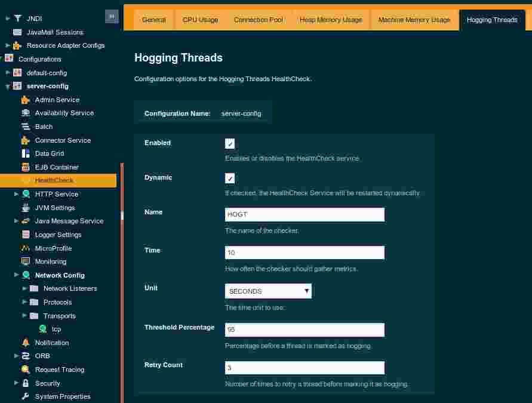Viewport: 532px width, 403px height.
Task: Open the Availability Service tree item
Action: click(x=64, y=113)
